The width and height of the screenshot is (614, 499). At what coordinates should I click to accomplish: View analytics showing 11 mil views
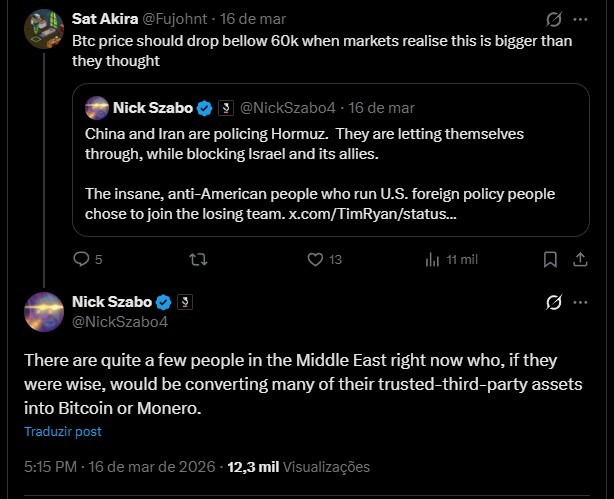[433, 259]
